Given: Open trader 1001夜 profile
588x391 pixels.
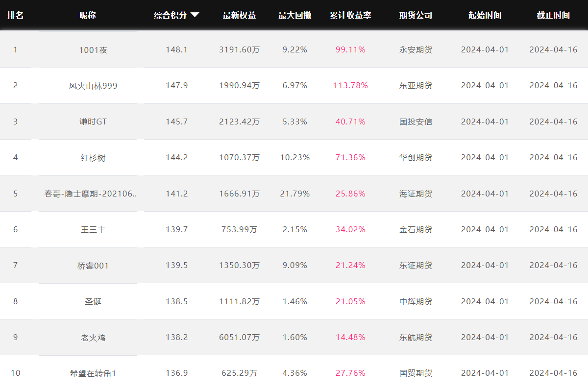Looking at the screenshot, I should [x=93, y=50].
